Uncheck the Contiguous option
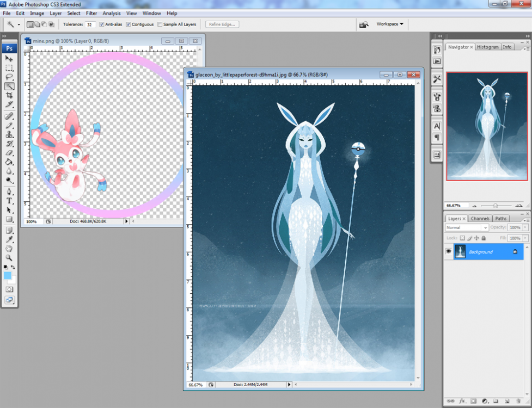This screenshot has width=532, height=408. (x=129, y=24)
